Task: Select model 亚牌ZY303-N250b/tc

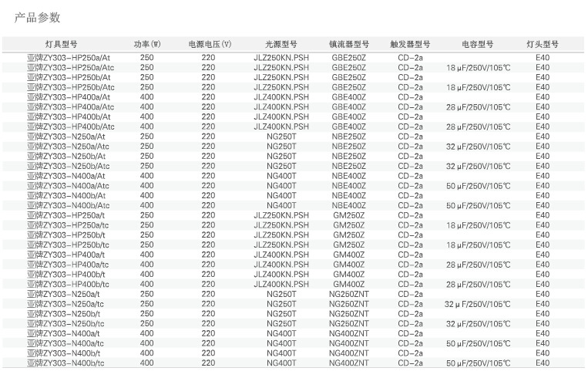Action: click(x=66, y=324)
